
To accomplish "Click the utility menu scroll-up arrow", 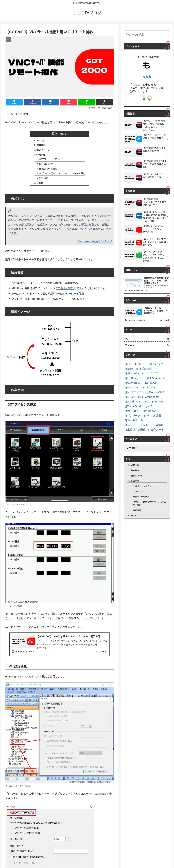I will (112, 438).
